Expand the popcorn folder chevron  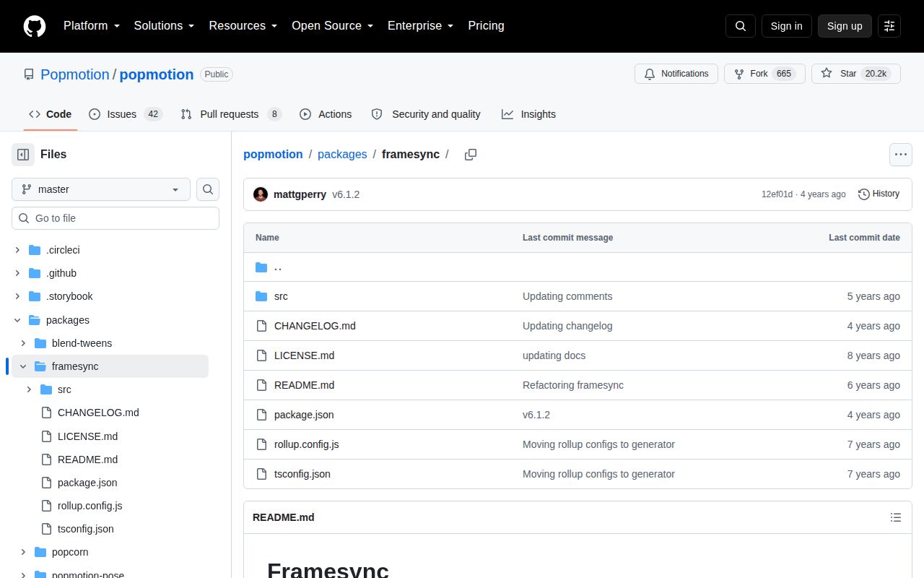(23, 552)
